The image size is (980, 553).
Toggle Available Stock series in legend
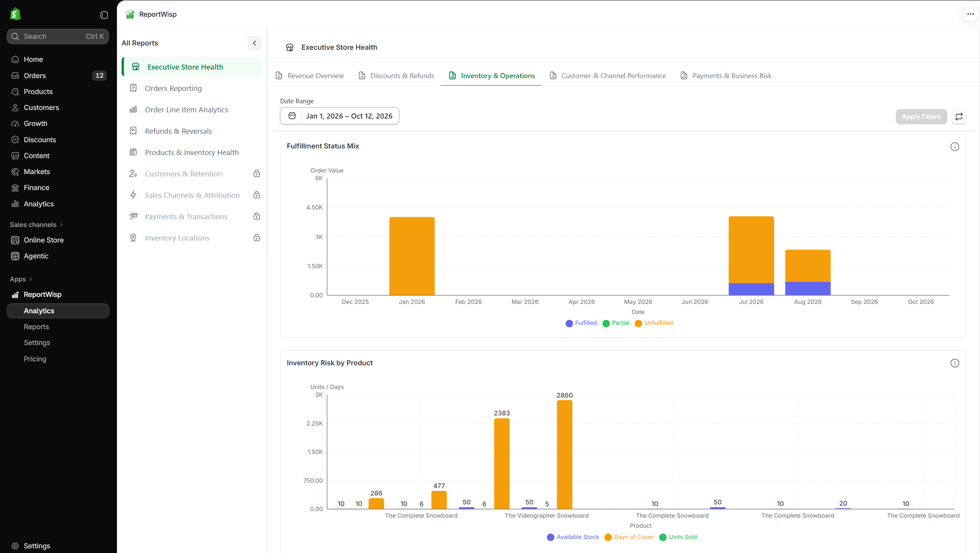point(573,537)
